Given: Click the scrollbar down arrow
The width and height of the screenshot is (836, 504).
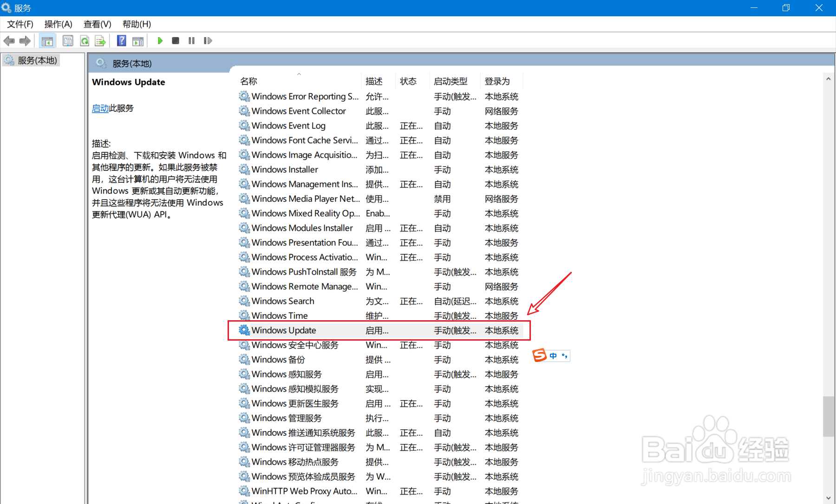Looking at the screenshot, I should point(829,498).
